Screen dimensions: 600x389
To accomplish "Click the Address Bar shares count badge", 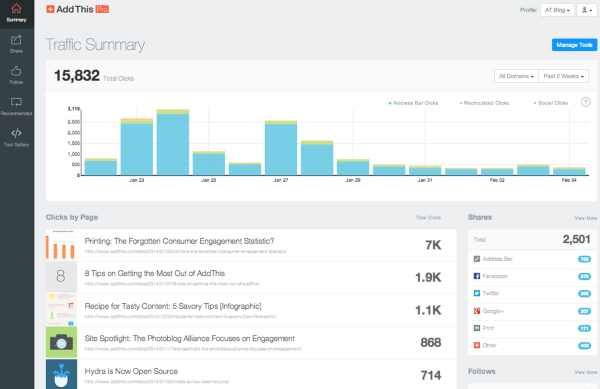I will coord(584,259).
